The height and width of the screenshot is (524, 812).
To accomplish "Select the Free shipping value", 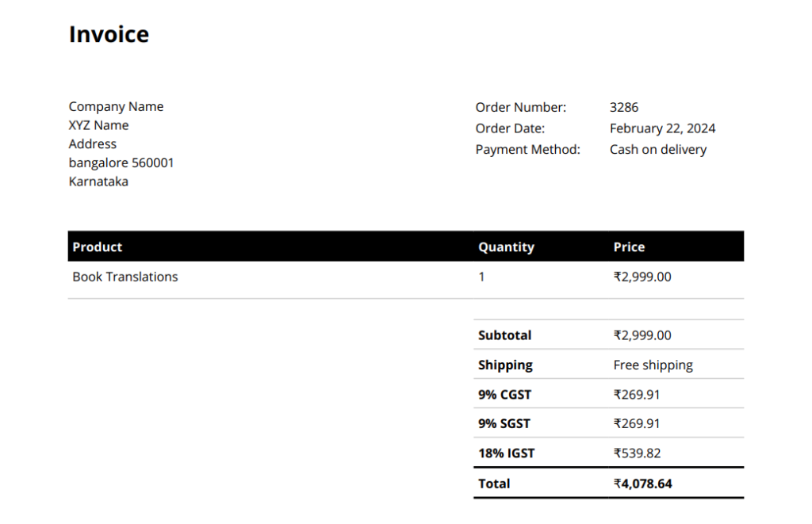I will point(651,365).
